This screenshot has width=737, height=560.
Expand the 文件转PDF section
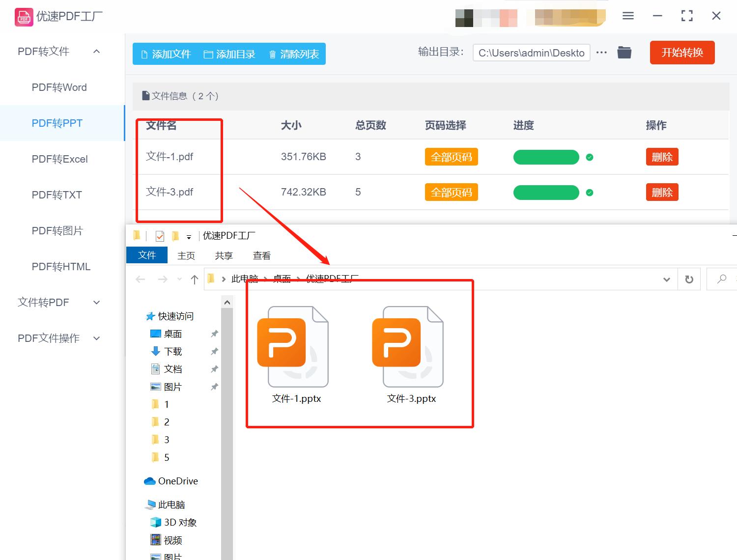(x=96, y=302)
